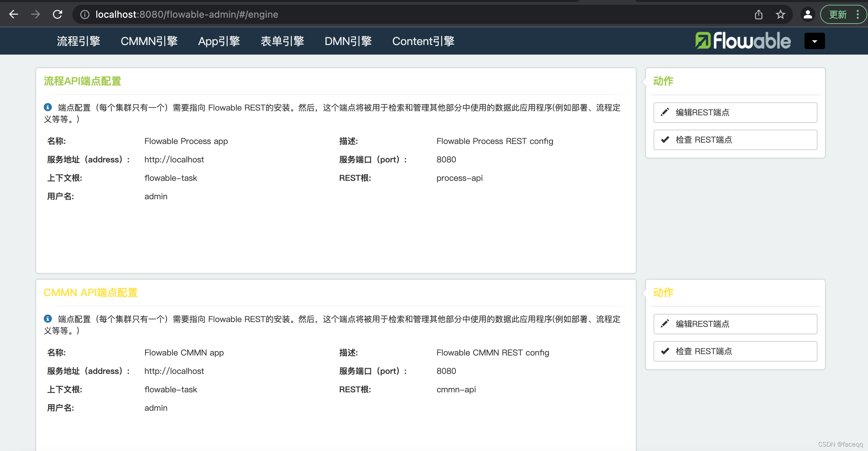This screenshot has height=451, width=868.
Task: Switch to CMMN引擎 tab
Action: point(149,41)
